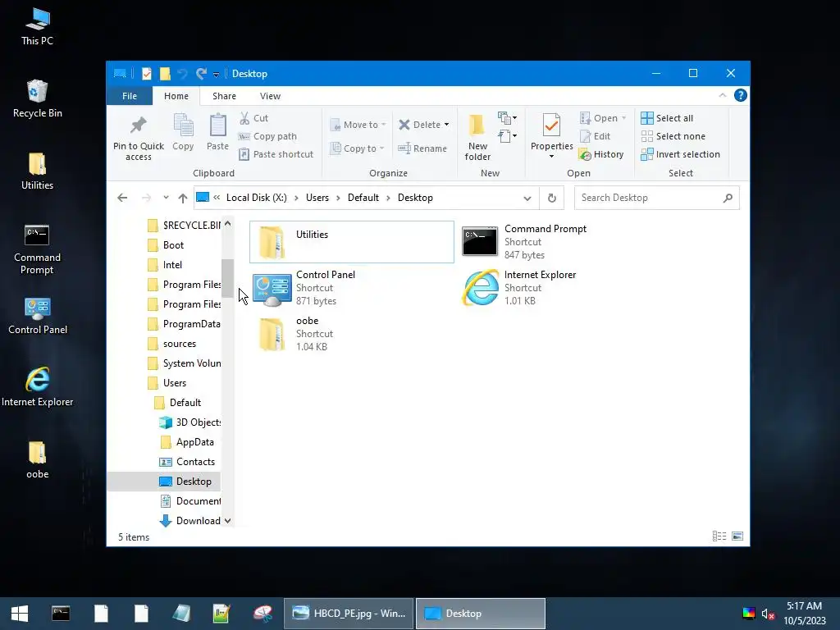
Task: Click New folder icon in title bar
Action: pyautogui.click(x=165, y=73)
